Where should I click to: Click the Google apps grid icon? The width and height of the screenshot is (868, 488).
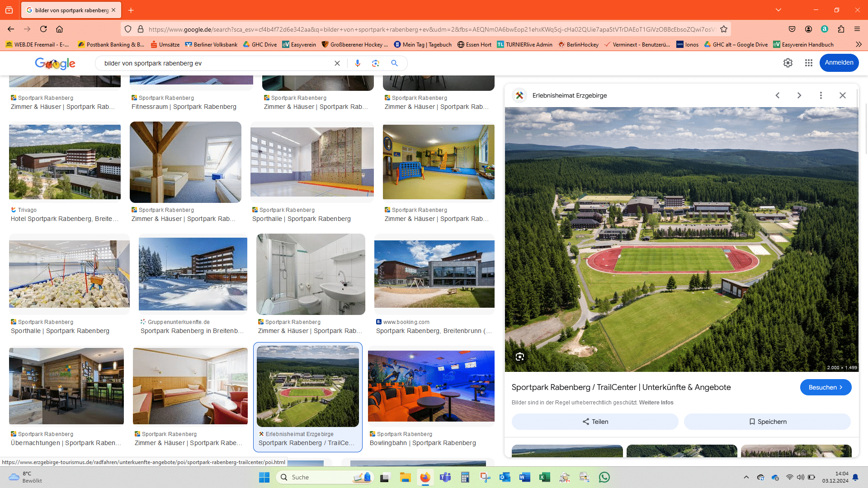(x=809, y=63)
